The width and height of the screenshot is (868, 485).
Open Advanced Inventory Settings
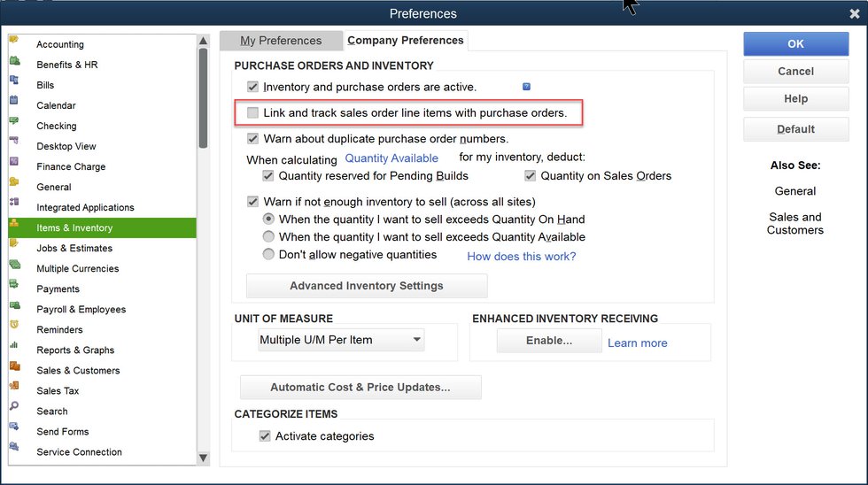(x=366, y=286)
